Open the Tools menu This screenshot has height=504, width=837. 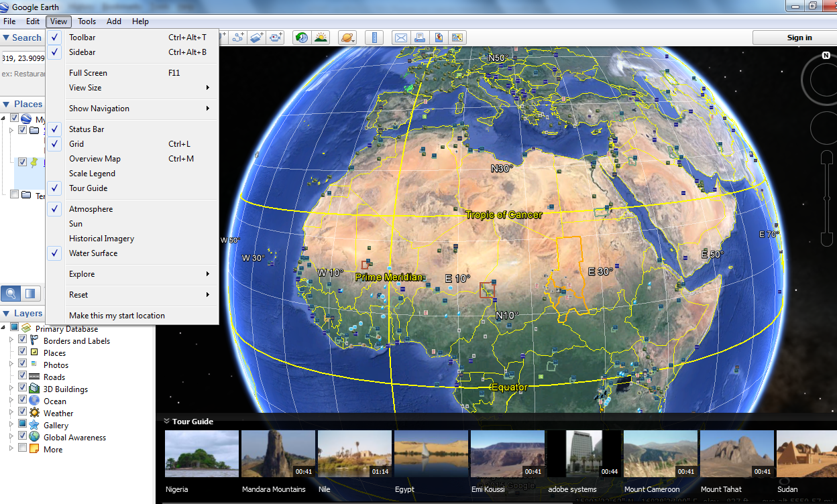[x=87, y=21]
